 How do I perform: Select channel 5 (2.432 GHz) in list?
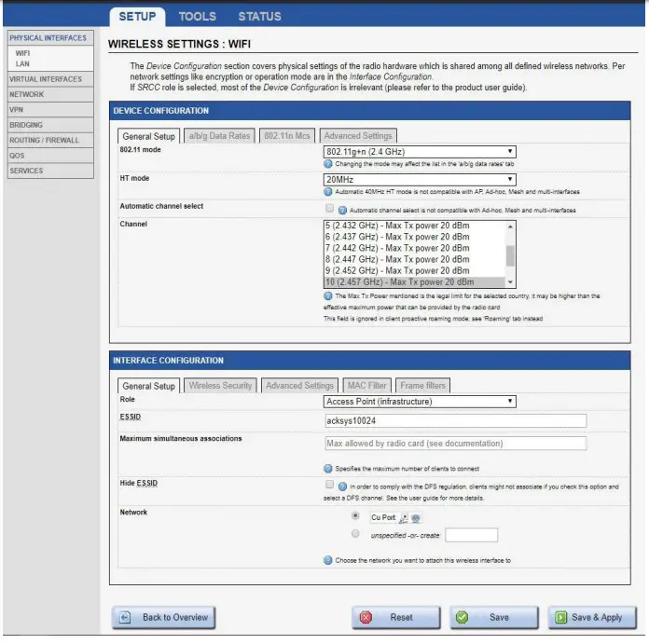tap(414, 226)
